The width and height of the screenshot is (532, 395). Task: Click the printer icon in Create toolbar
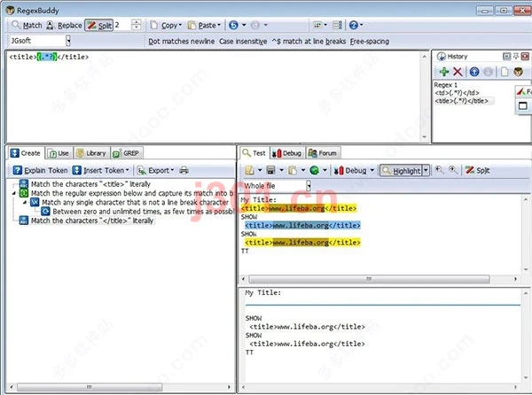pos(184,170)
